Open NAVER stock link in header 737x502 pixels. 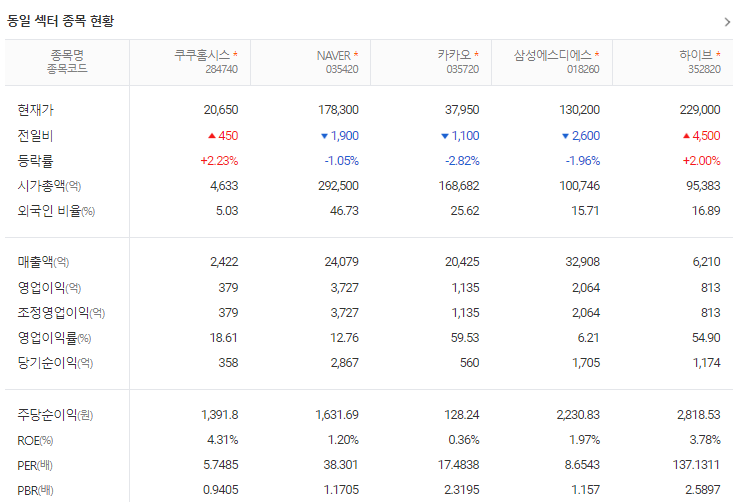pyautogui.click(x=334, y=55)
